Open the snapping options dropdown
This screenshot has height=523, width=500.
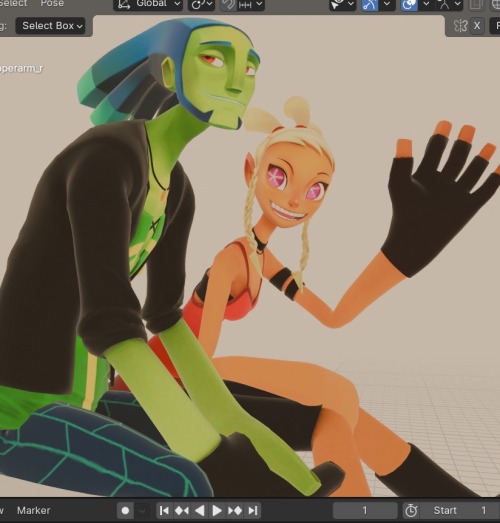point(251,4)
